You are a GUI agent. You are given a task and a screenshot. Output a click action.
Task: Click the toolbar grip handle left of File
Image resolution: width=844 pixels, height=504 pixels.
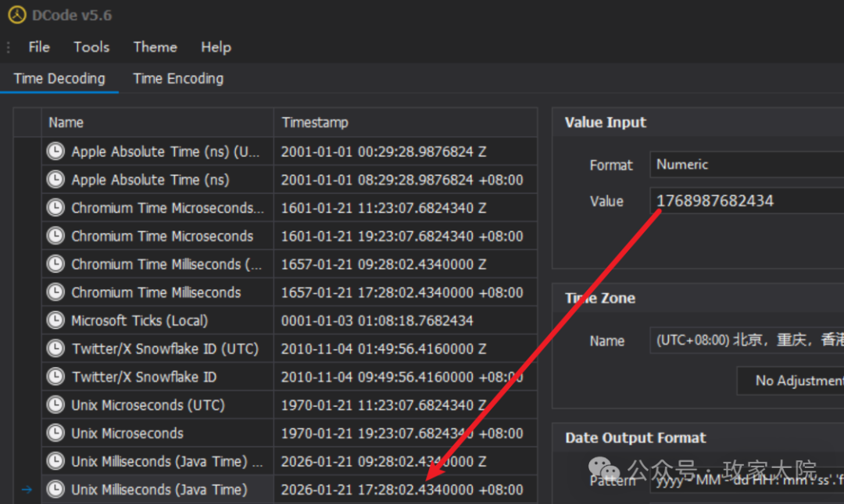click(x=8, y=48)
